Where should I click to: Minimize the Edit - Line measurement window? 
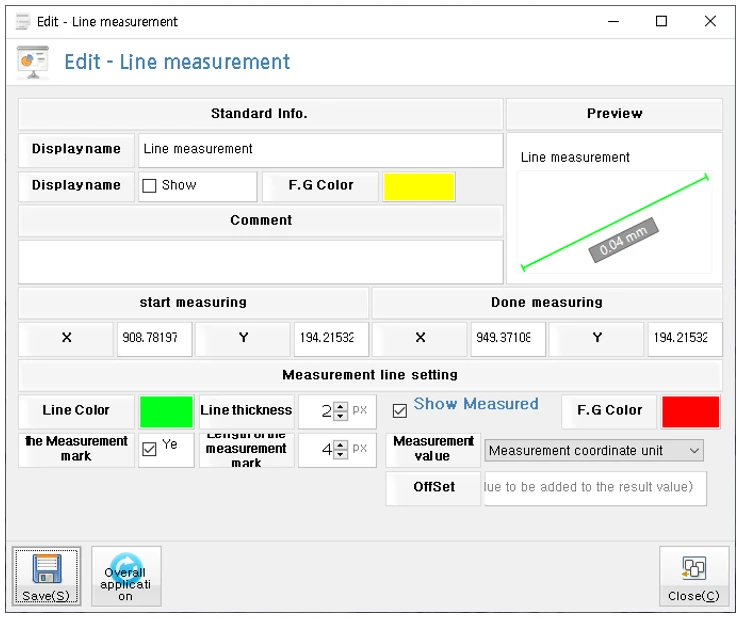(613, 21)
